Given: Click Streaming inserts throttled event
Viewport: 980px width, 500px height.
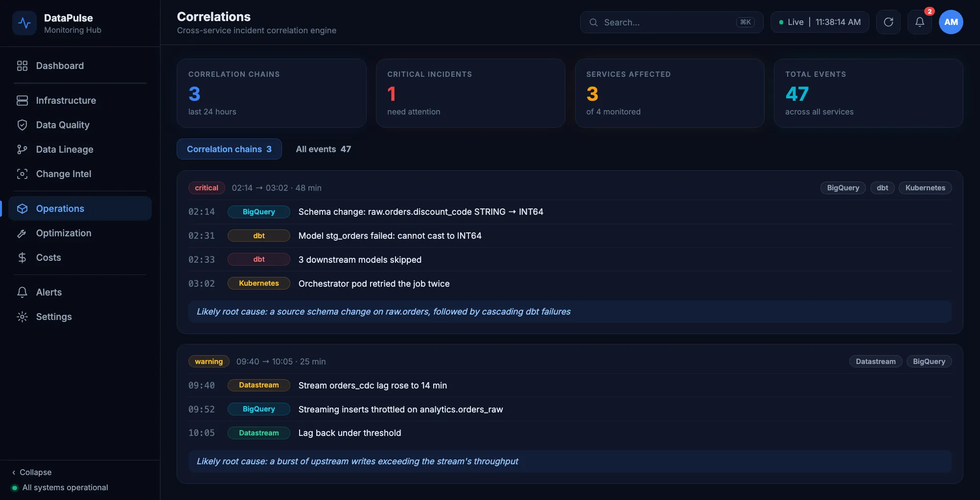Looking at the screenshot, I should [x=570, y=409].
